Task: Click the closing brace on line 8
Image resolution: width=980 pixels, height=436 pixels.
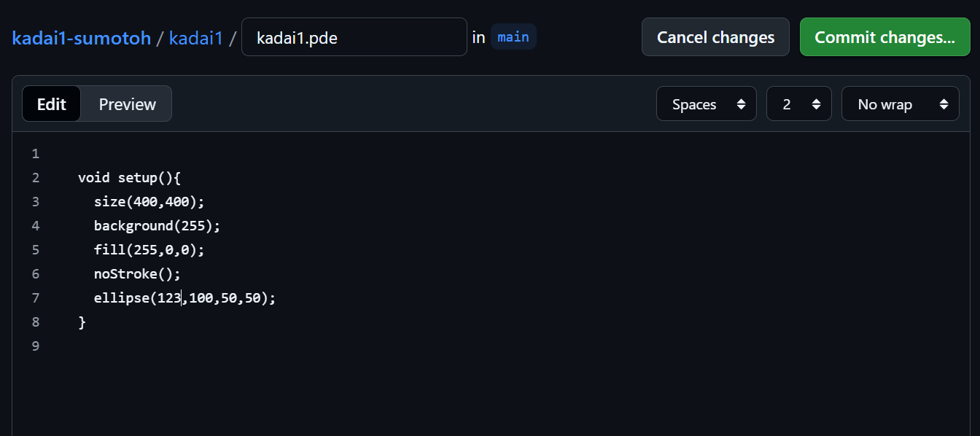Action: click(x=82, y=322)
